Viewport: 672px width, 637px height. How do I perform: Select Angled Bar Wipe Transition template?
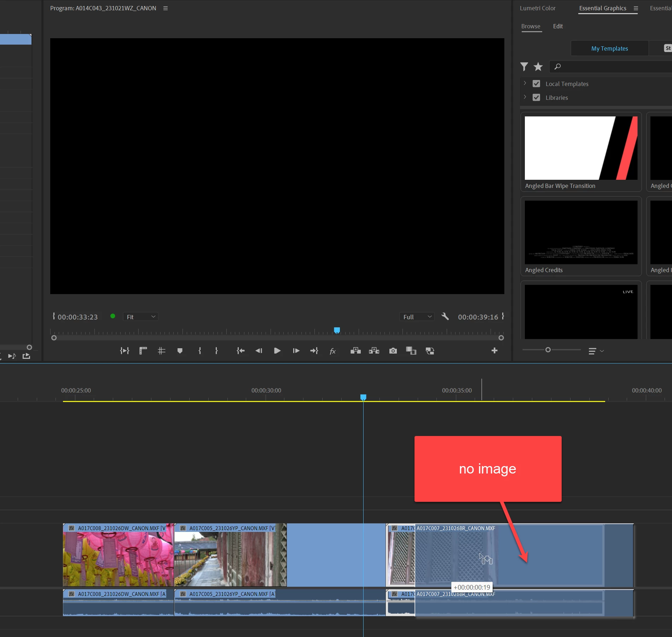(x=581, y=152)
